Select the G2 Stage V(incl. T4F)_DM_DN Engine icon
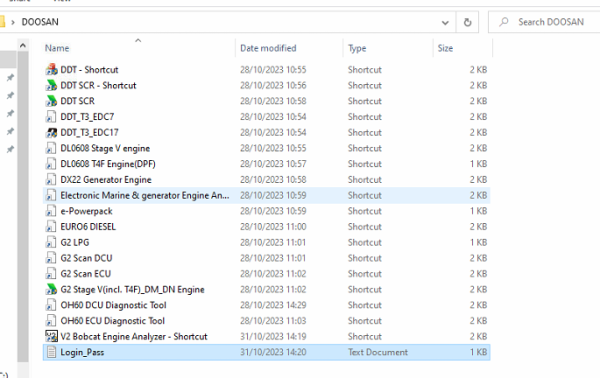 pyautogui.click(x=51, y=289)
